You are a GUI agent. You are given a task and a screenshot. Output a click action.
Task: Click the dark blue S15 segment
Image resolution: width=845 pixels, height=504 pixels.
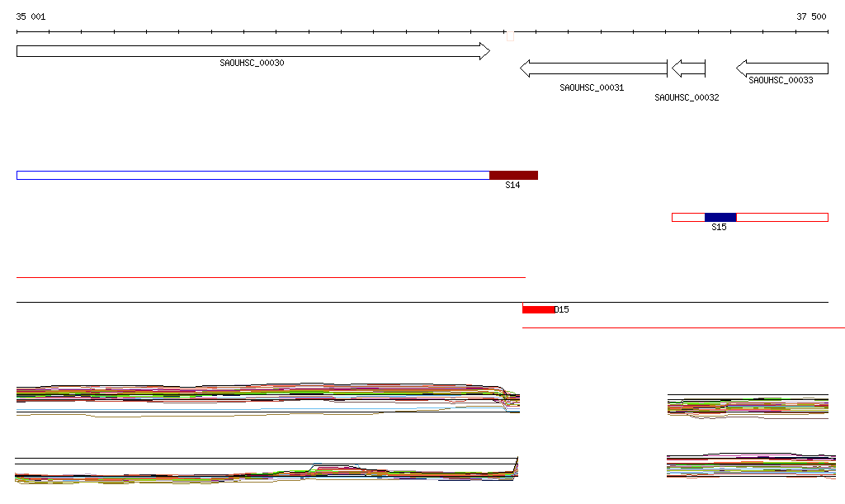point(720,218)
